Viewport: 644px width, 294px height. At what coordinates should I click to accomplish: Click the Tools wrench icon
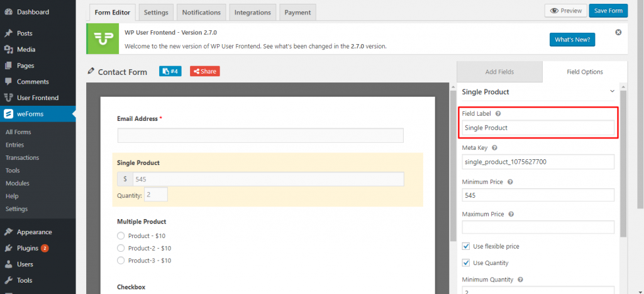[x=8, y=280]
